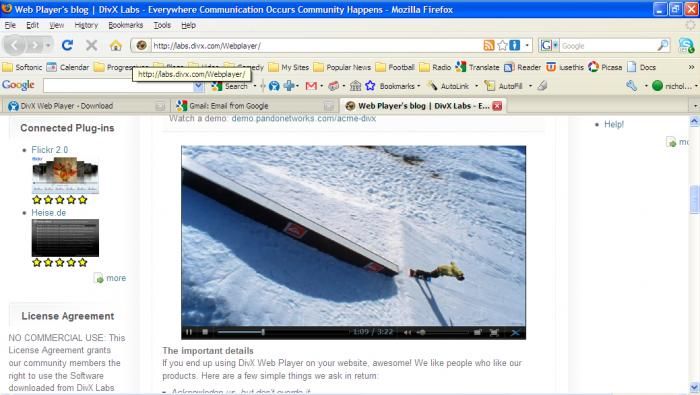
Task: Click the DivX X logo icon
Action: (x=515, y=332)
